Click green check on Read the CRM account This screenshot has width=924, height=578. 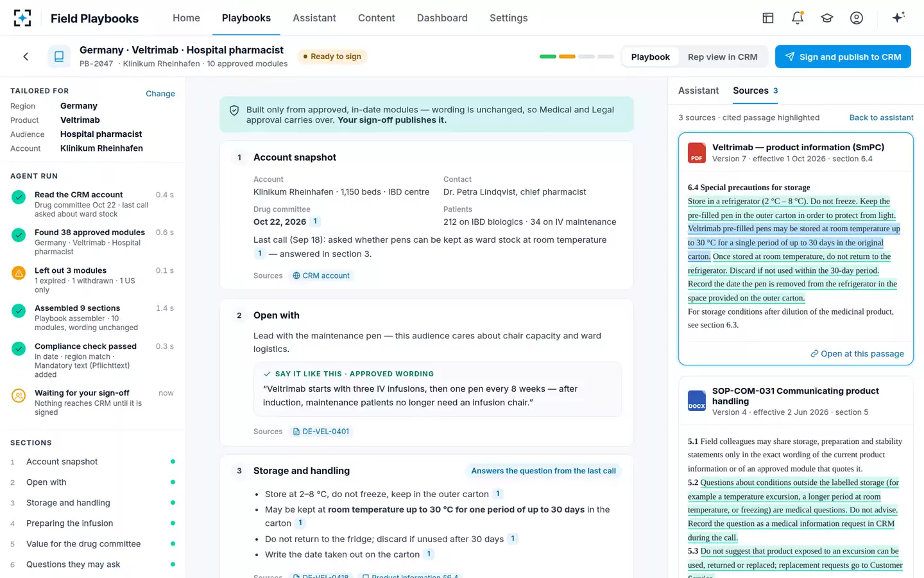coord(19,197)
